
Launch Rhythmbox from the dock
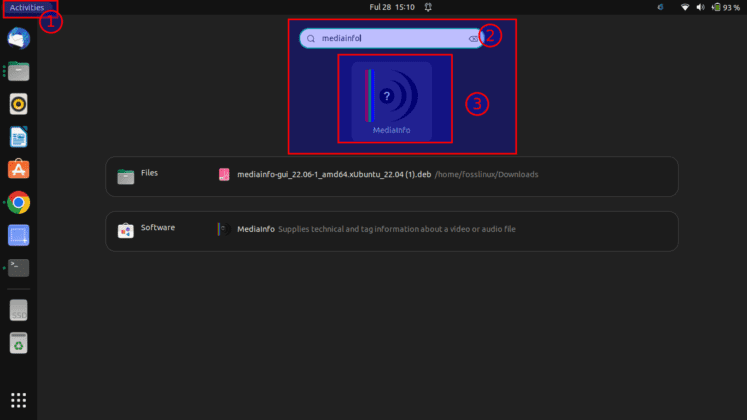coord(18,103)
